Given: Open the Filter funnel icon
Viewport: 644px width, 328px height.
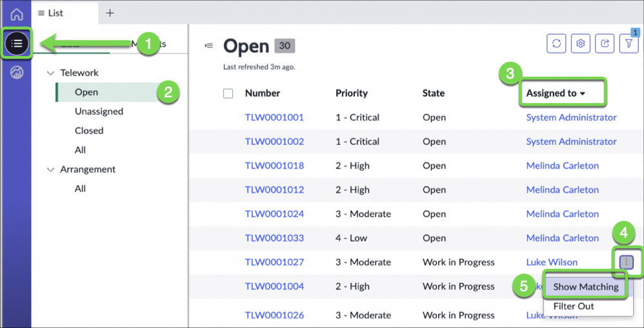Looking at the screenshot, I should pyautogui.click(x=629, y=43).
